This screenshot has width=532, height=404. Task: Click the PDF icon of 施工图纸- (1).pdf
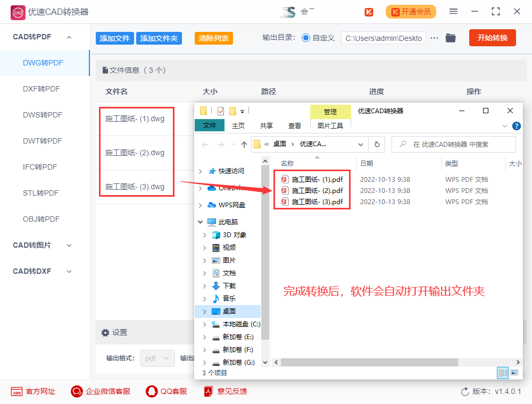(285, 179)
